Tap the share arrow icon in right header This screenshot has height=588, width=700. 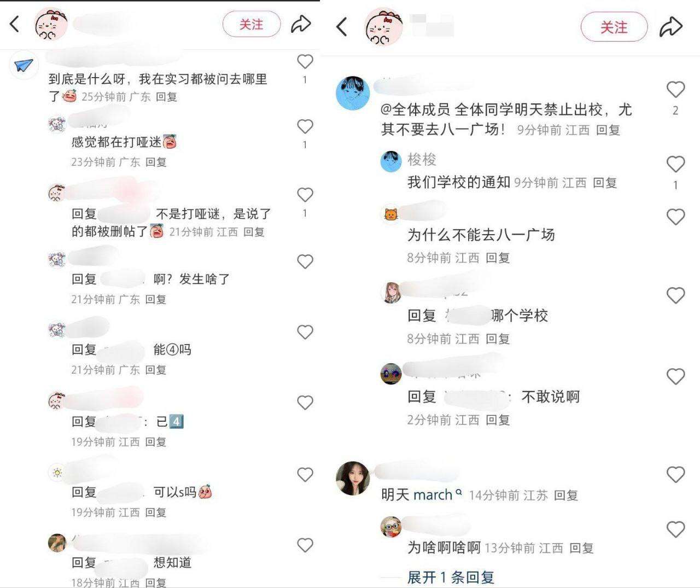(x=671, y=26)
